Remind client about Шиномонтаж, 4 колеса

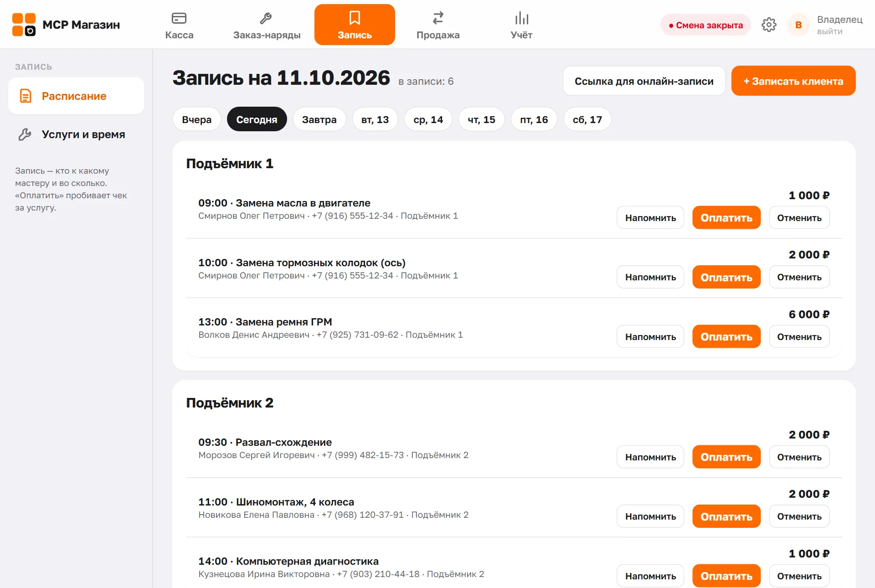point(650,516)
